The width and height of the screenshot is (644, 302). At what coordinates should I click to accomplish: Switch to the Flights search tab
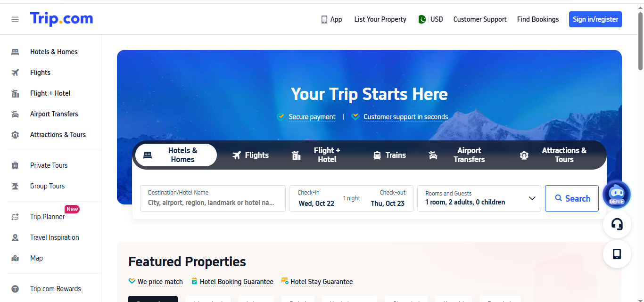click(250, 155)
